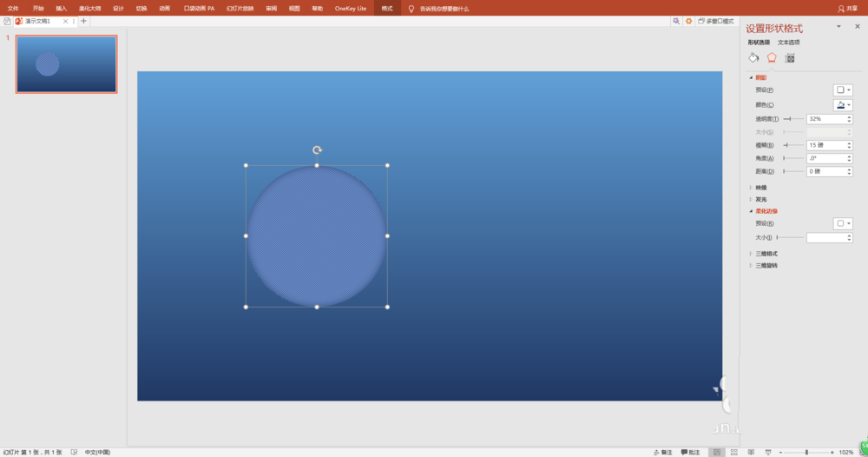Open the 设计 Design tab
This screenshot has height=457, width=868.
[118, 9]
